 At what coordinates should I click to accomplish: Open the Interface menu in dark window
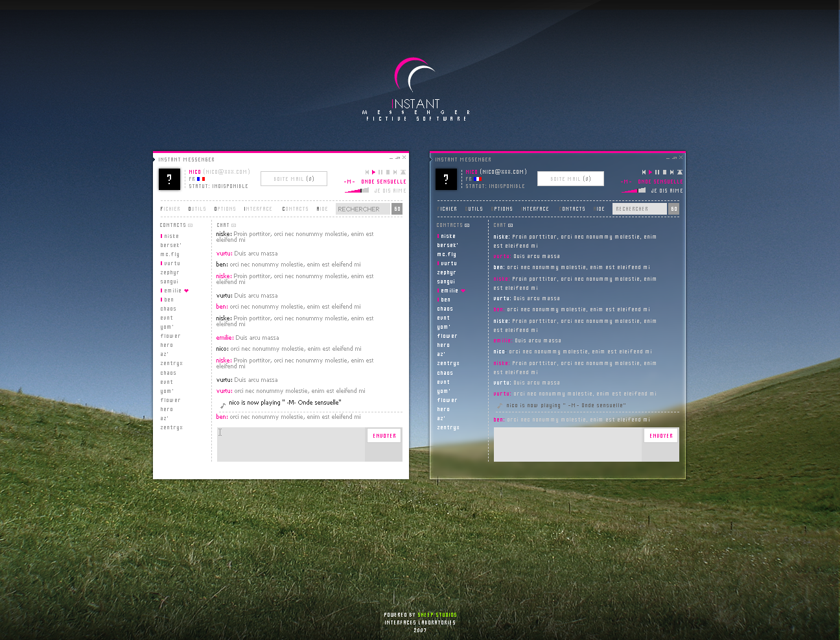[535, 209]
